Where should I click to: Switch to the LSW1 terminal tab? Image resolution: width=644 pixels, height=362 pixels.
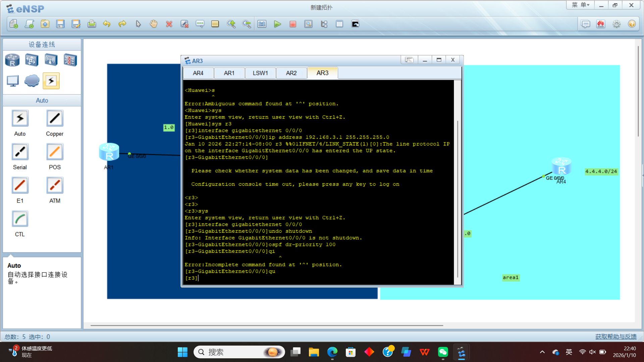tap(260, 73)
